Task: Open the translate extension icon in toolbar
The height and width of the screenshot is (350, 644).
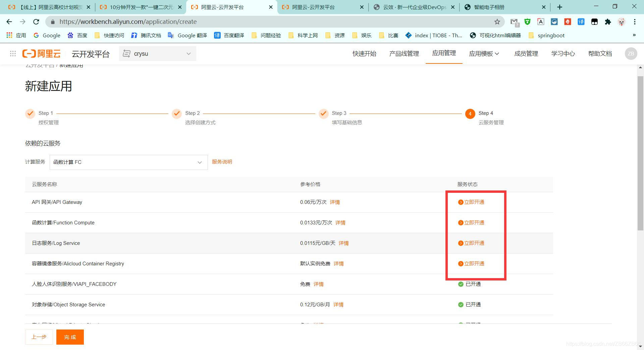Action: 581,22
